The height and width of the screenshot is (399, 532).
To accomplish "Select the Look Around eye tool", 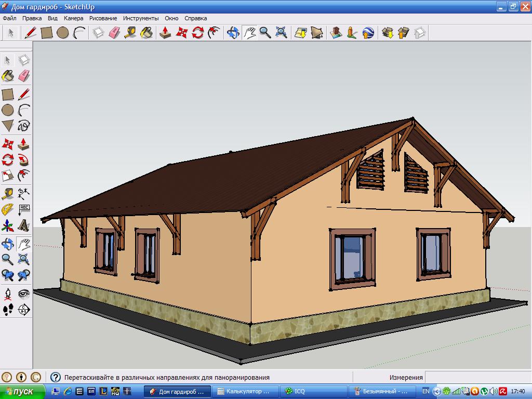I will click(24, 294).
